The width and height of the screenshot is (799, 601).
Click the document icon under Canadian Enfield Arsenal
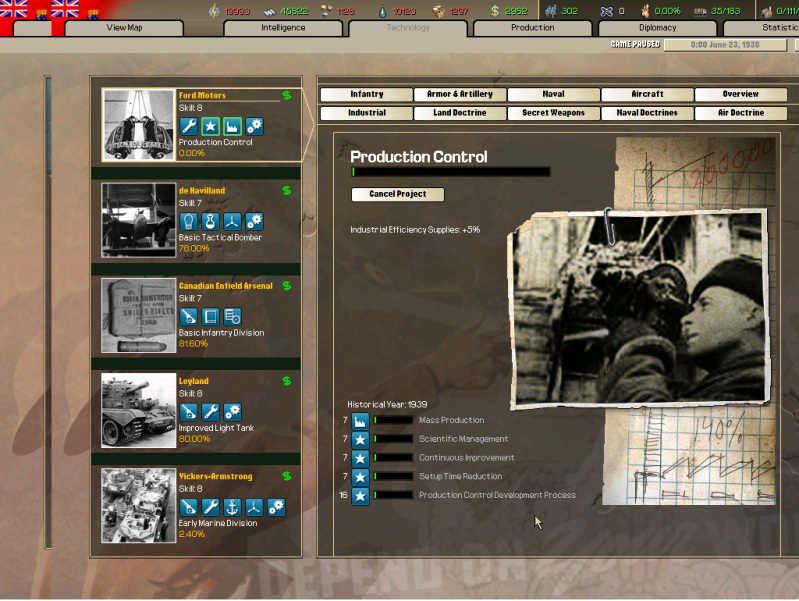pyautogui.click(x=210, y=316)
